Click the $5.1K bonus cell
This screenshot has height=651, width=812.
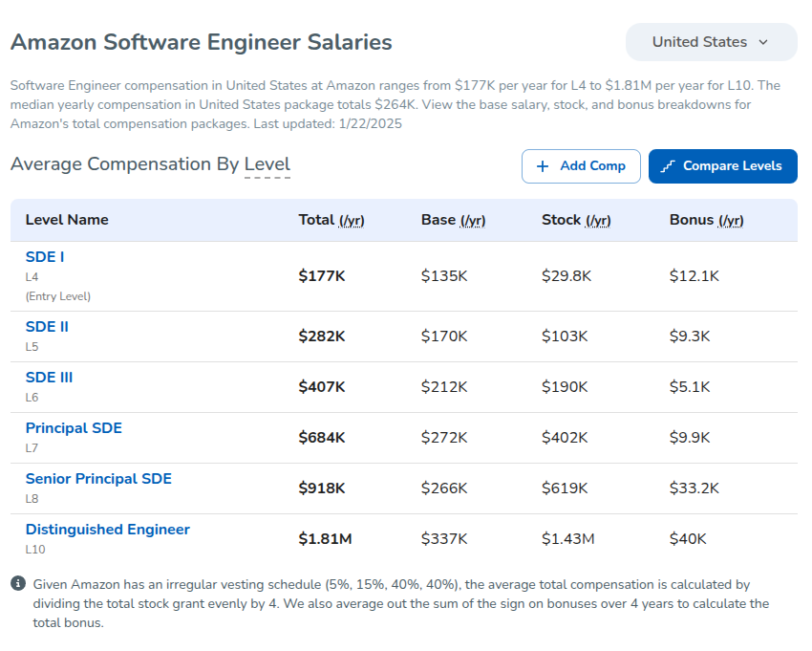(690, 387)
